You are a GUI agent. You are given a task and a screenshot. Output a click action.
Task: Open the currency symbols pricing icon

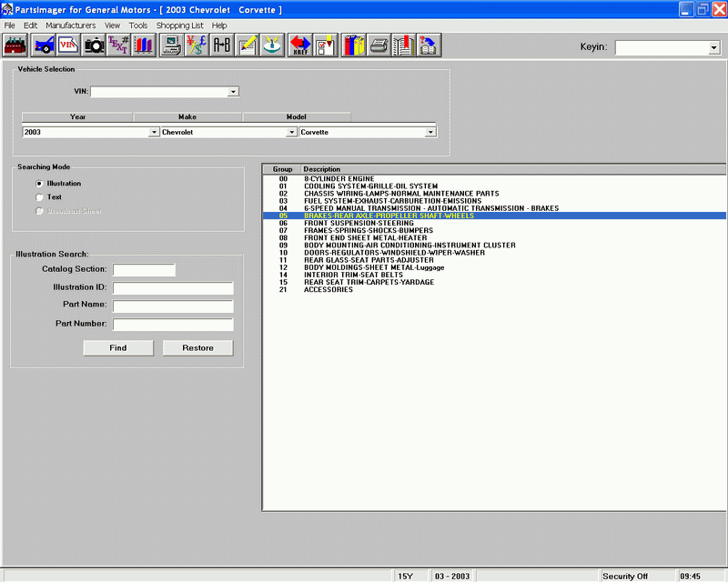pos(197,45)
